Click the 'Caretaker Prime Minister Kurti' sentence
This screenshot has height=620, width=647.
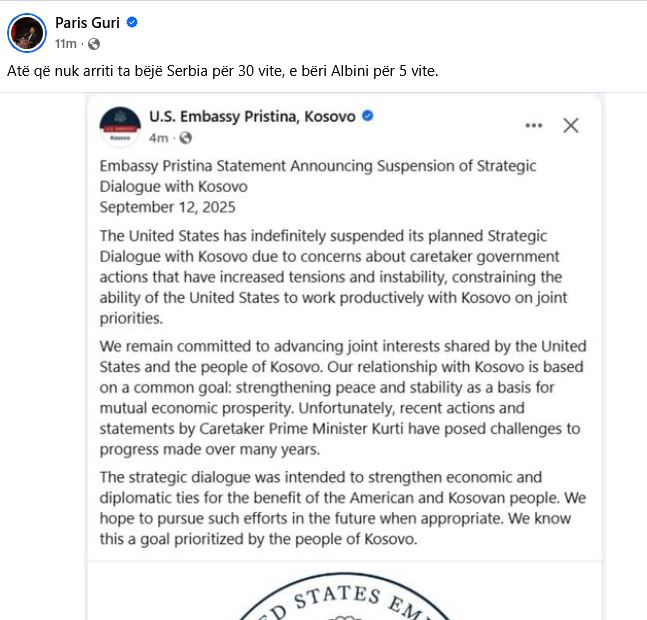pyautogui.click(x=340, y=429)
